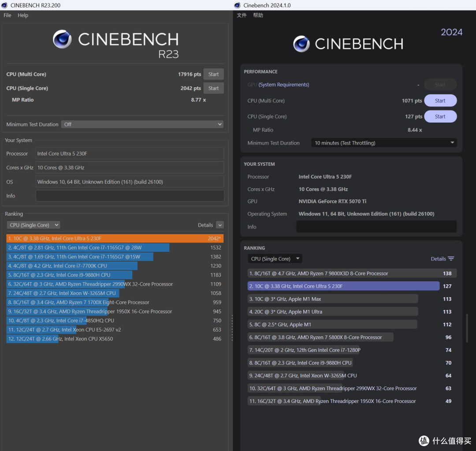
Task: Click the R23 Info input field
Action: (130, 196)
